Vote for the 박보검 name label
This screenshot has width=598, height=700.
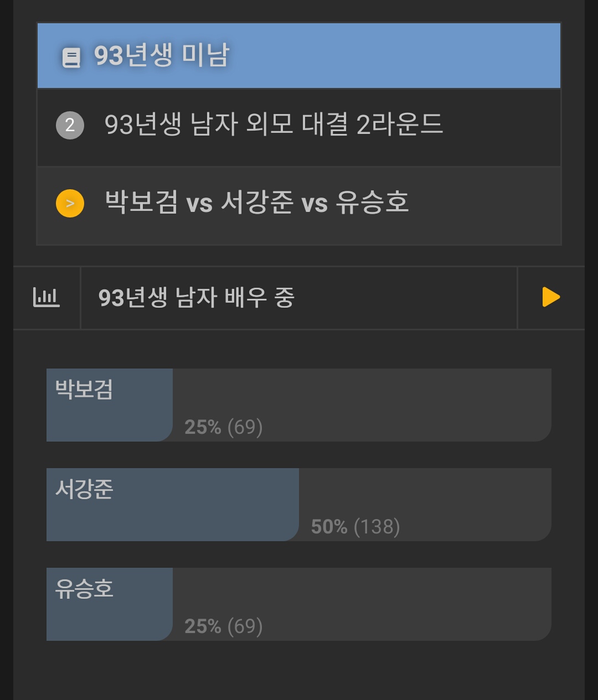pyautogui.click(x=84, y=390)
